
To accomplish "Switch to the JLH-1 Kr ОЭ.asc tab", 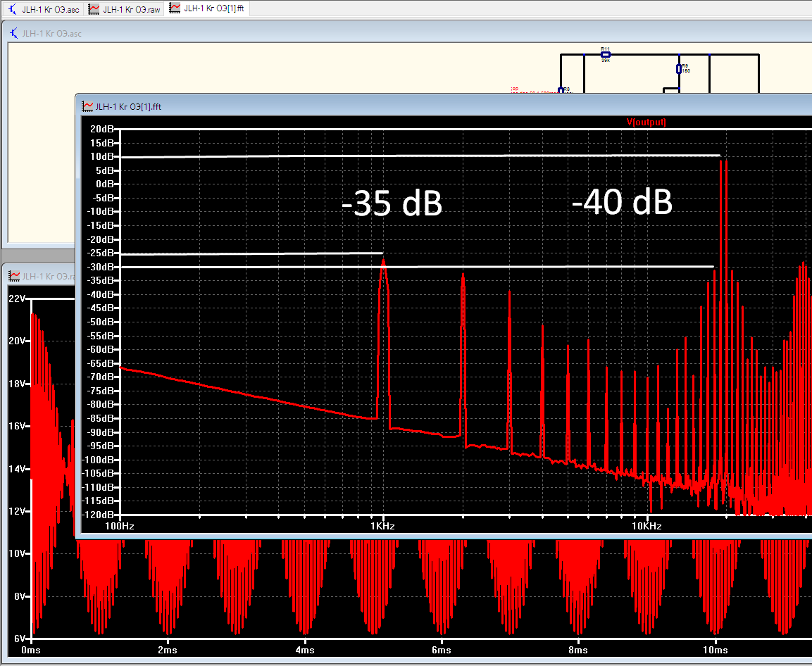I will click(44, 9).
